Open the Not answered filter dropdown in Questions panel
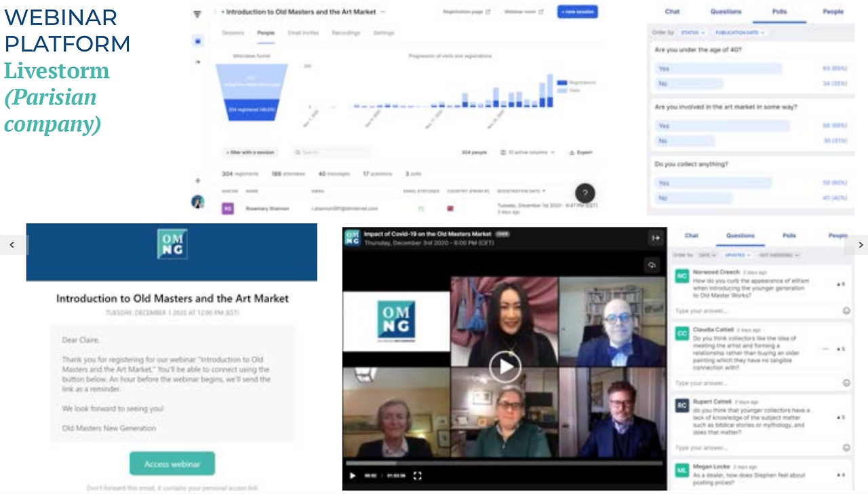 [778, 255]
